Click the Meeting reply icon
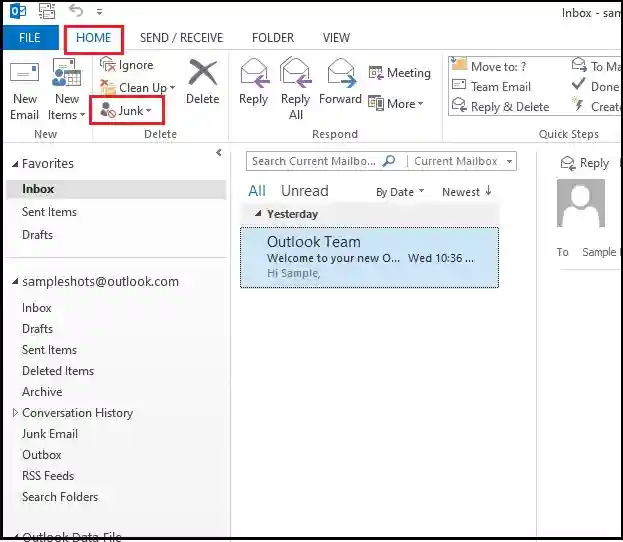 (375, 73)
